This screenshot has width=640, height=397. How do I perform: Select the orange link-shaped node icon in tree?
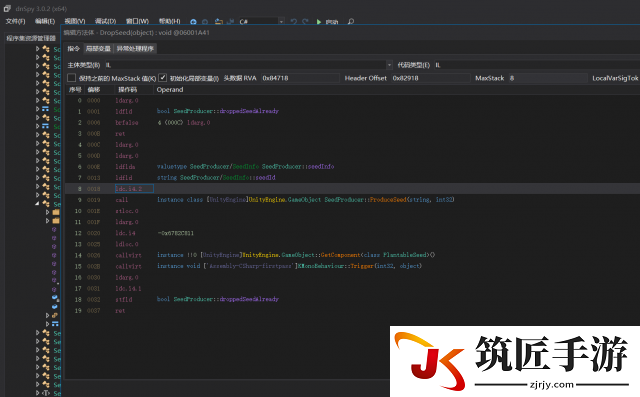click(x=54, y=315)
